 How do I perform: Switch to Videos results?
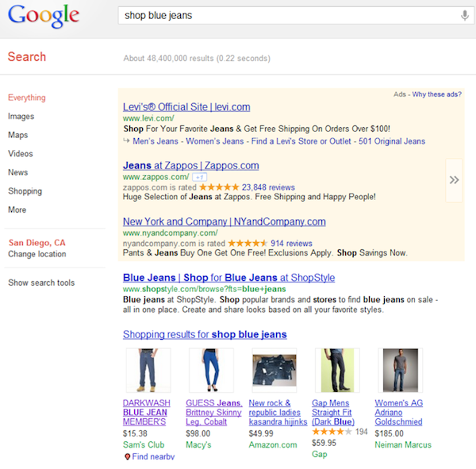click(21, 154)
